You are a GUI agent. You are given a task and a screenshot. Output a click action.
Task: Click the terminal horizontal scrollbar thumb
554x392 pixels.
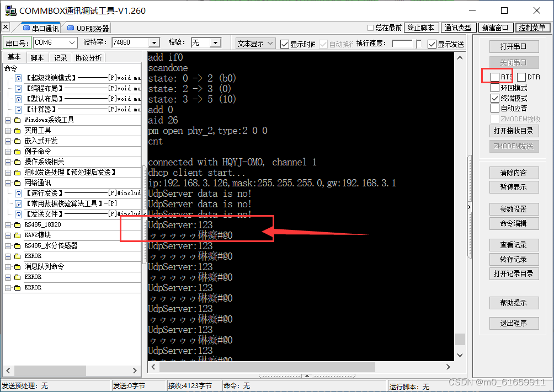coord(267,367)
